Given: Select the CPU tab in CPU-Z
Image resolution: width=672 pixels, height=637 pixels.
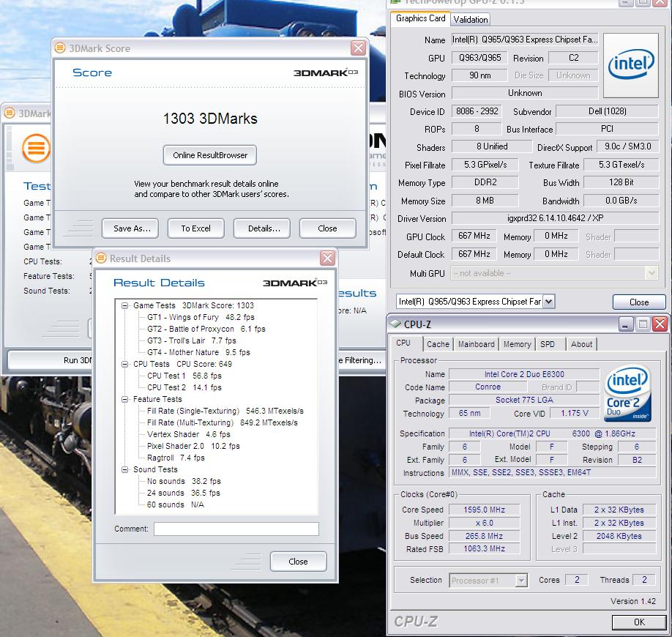Looking at the screenshot, I should tap(403, 343).
